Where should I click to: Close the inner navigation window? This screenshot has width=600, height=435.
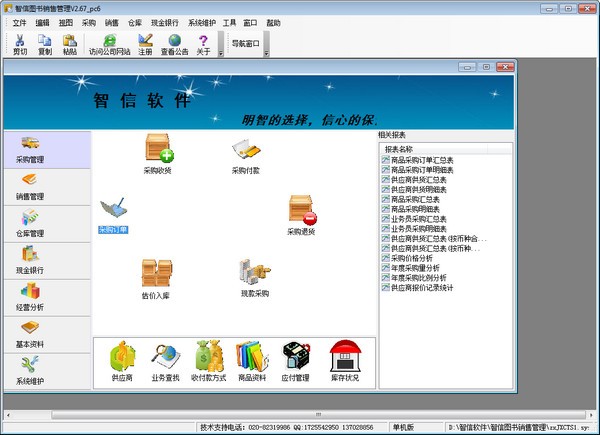click(505, 67)
